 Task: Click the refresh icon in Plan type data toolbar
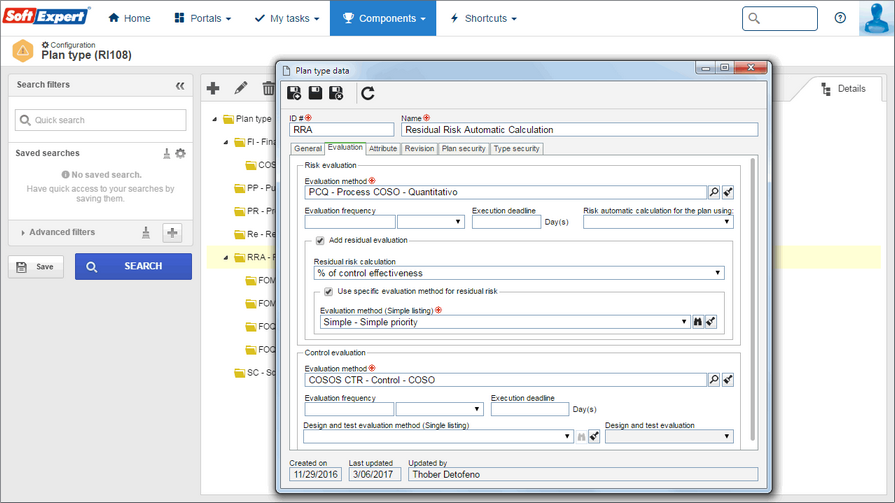[x=368, y=93]
